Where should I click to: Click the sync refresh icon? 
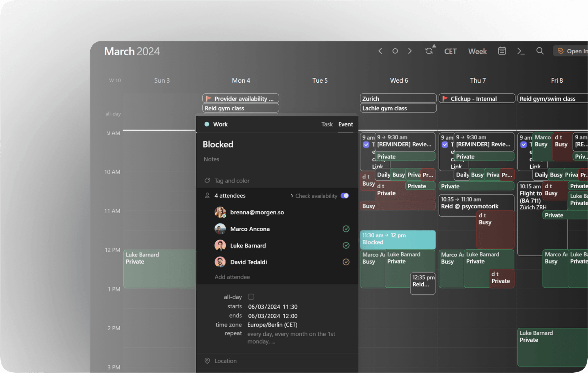429,51
